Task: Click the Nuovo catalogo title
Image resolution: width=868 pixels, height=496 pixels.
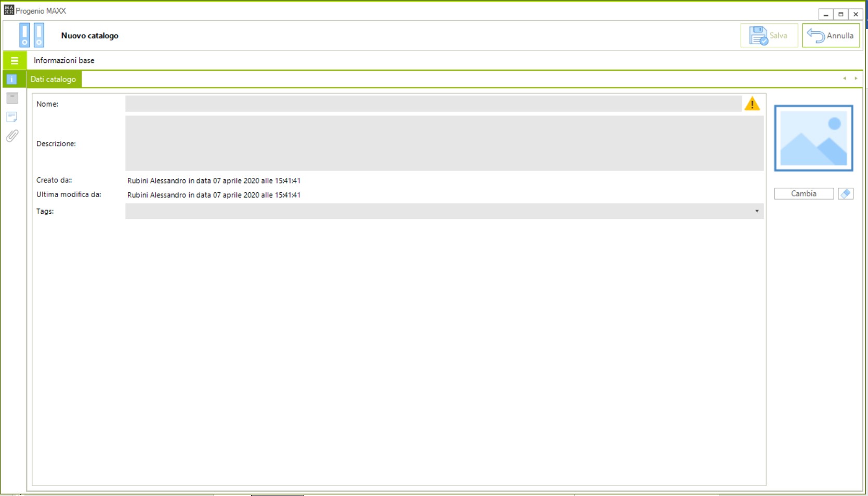Action: (89, 35)
